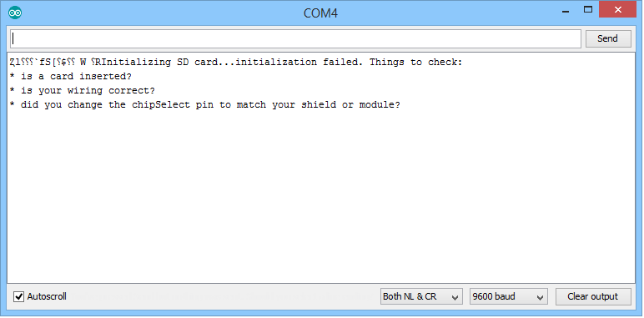Click the Send button

click(x=608, y=38)
